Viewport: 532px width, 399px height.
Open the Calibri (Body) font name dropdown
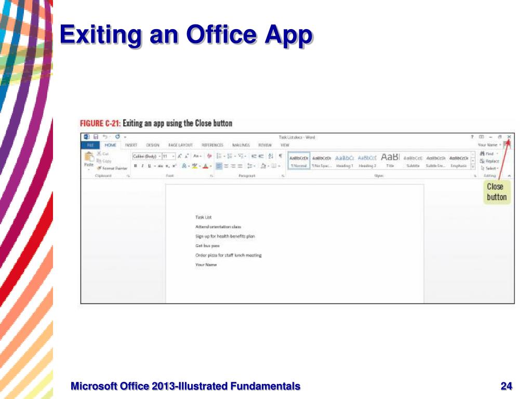coord(160,156)
